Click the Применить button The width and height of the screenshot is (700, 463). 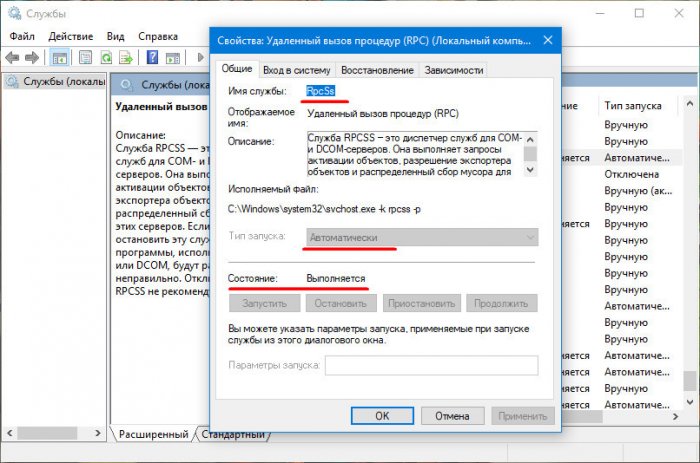[523, 416]
